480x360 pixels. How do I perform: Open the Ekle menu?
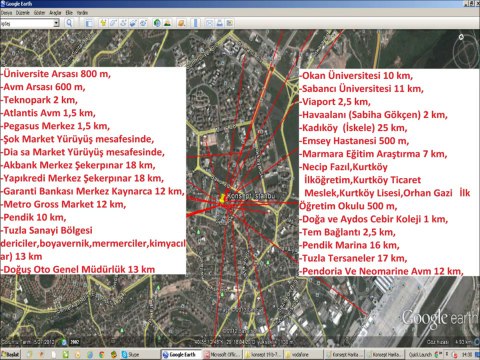pyautogui.click(x=69, y=13)
